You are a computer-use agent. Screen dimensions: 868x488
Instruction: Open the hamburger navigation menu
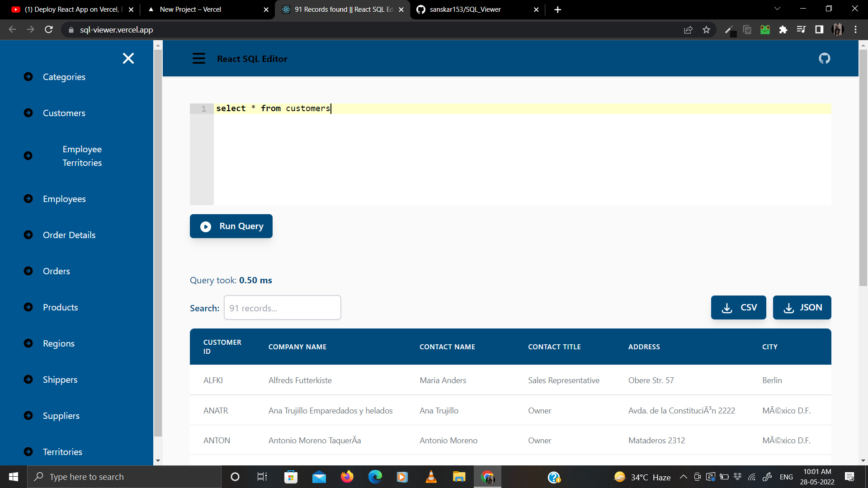[x=198, y=58]
